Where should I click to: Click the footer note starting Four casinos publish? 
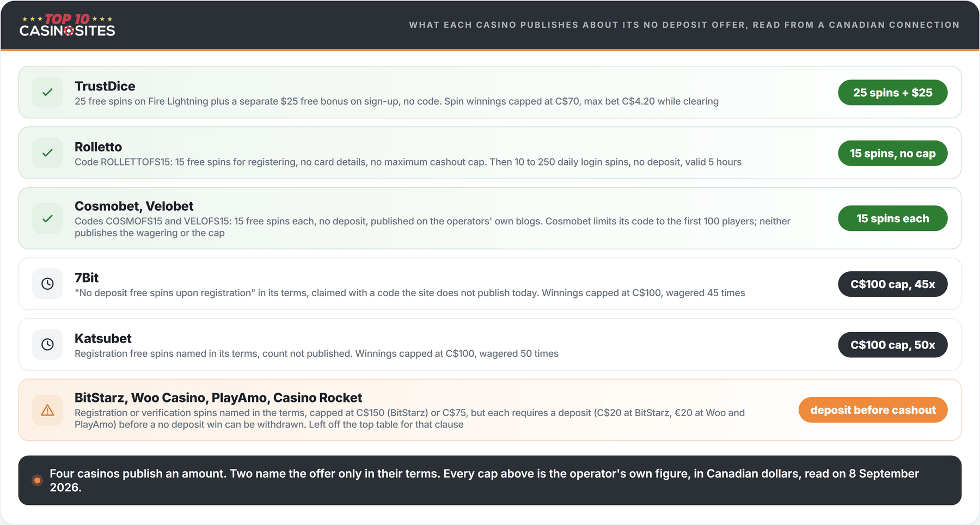485,480
